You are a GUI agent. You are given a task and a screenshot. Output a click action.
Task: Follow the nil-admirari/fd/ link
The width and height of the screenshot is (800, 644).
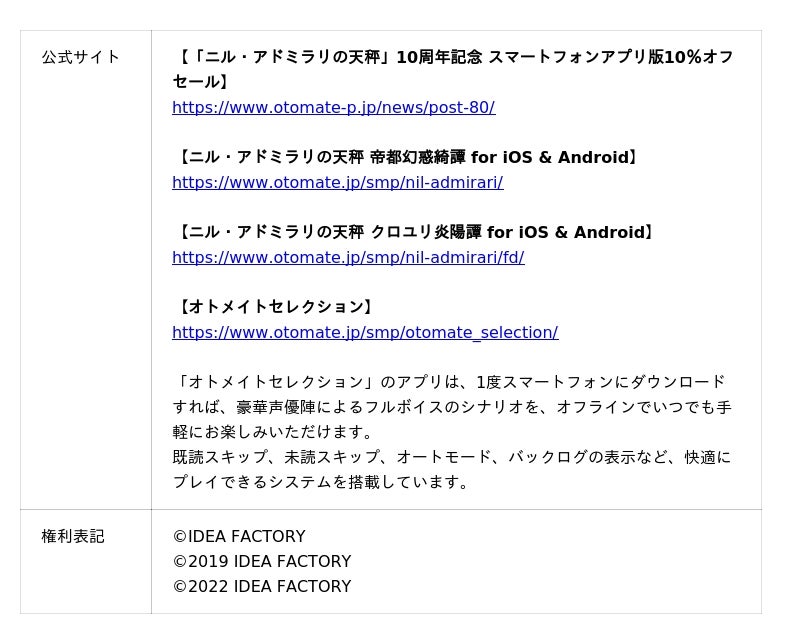pos(348,257)
